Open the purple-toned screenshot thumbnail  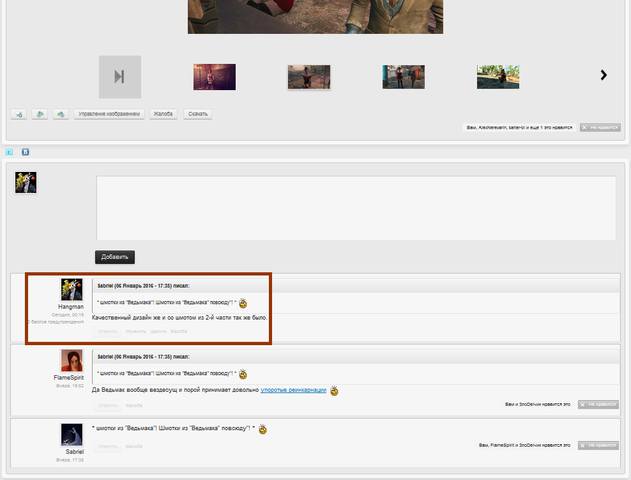tap(214, 77)
